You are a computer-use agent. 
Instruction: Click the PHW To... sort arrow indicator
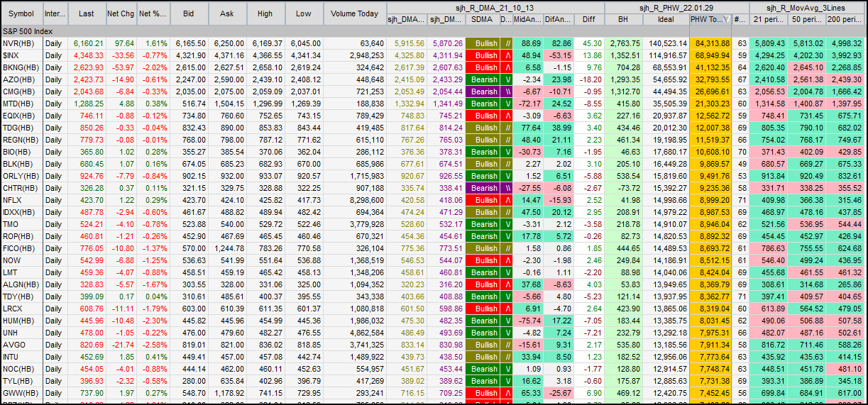tap(726, 20)
